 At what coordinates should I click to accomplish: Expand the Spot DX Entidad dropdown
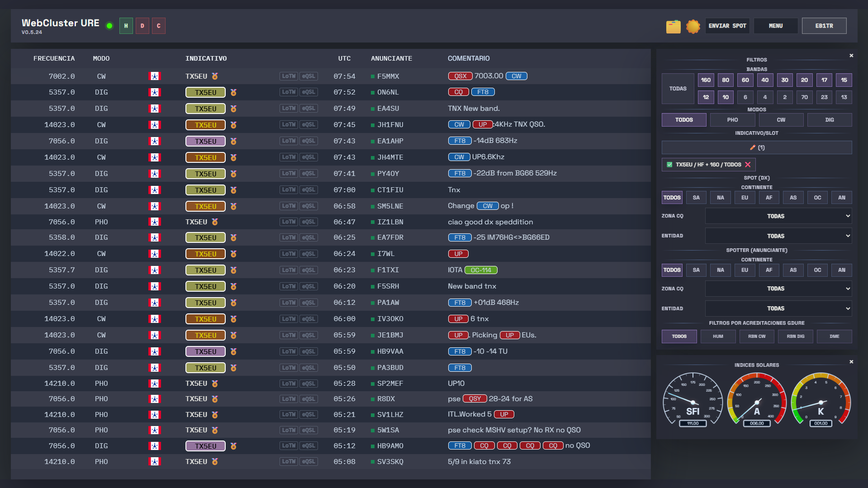point(778,236)
